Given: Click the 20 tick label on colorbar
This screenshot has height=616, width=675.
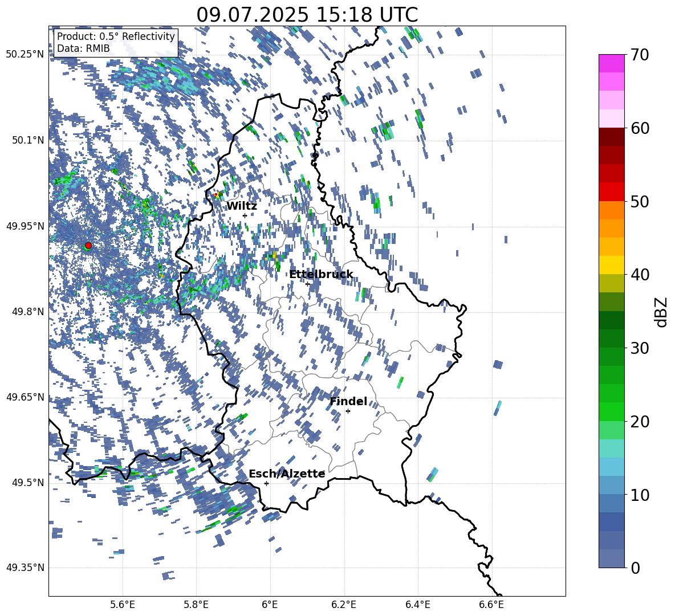Looking at the screenshot, I should coord(640,422).
